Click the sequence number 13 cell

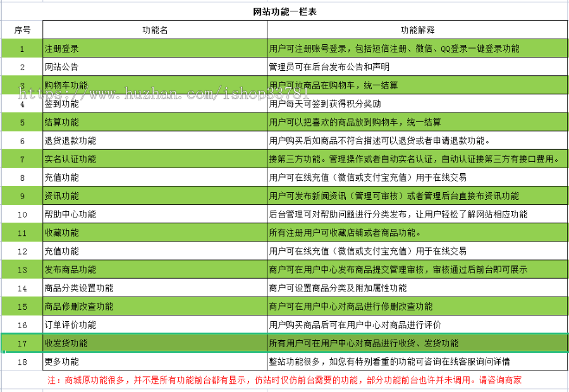coord(22,270)
